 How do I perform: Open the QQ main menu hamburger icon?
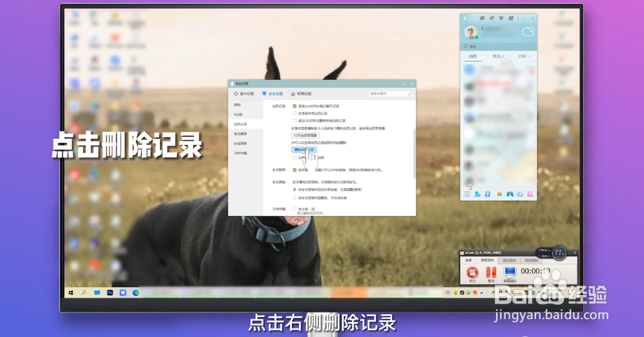click(x=468, y=194)
